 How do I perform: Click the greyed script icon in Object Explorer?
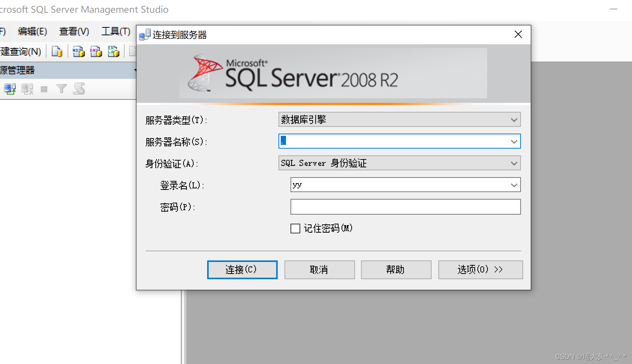(79, 89)
